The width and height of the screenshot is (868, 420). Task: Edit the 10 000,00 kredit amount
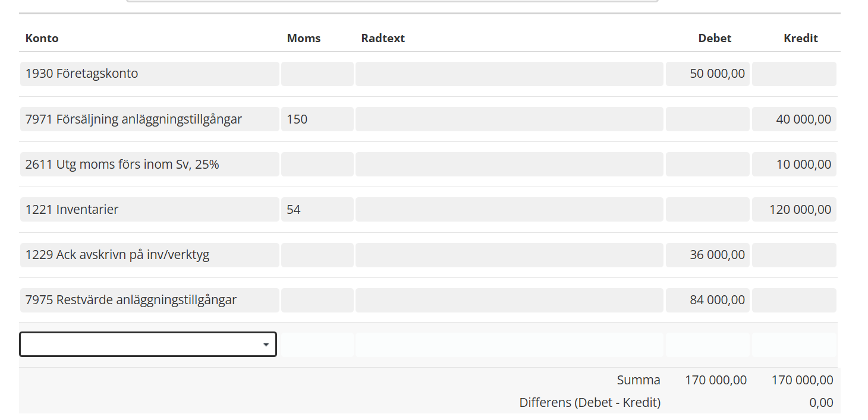tap(794, 164)
